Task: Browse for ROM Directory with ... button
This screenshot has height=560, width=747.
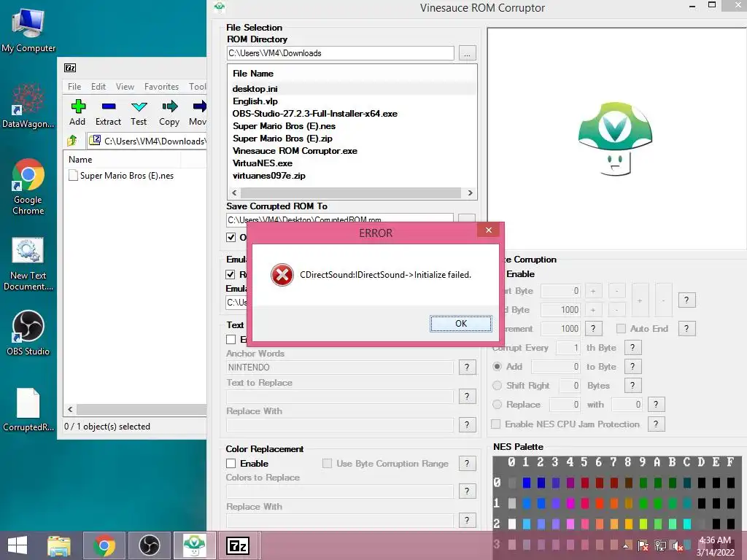Action: 467,53
